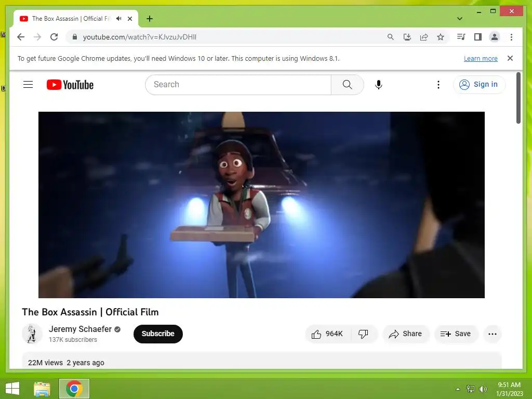Click the page vertical scrollbar

tap(518, 98)
